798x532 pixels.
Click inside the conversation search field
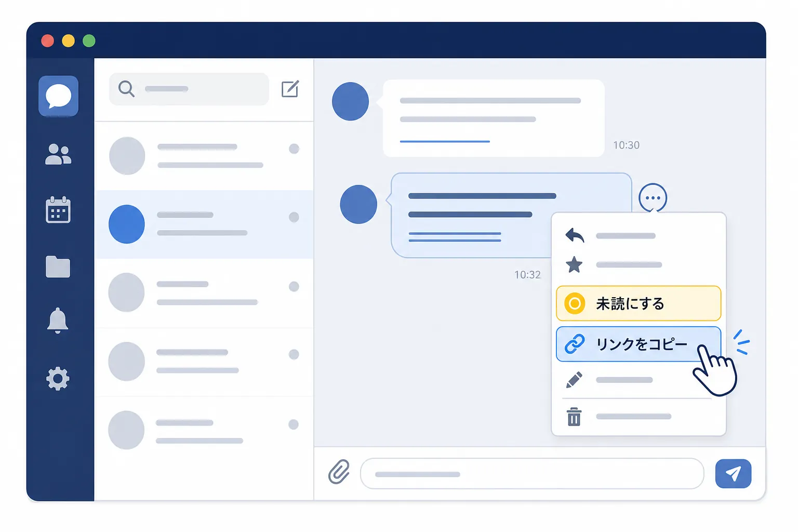click(x=189, y=89)
